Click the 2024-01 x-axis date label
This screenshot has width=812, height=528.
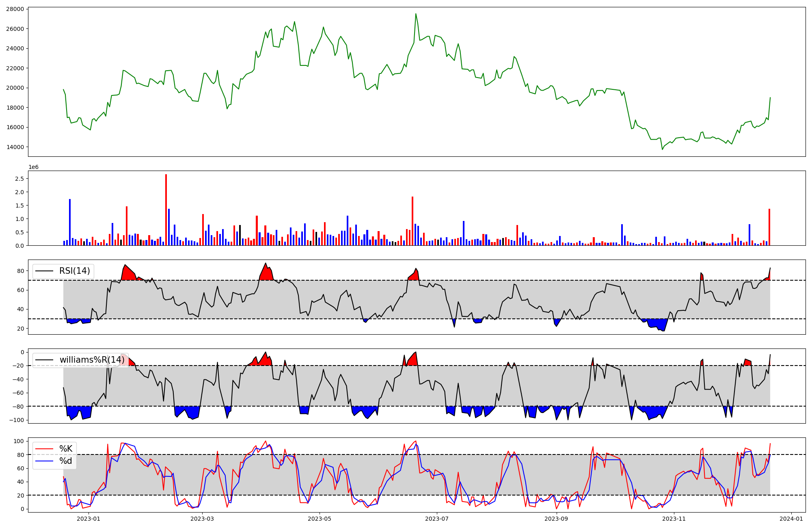(791, 519)
